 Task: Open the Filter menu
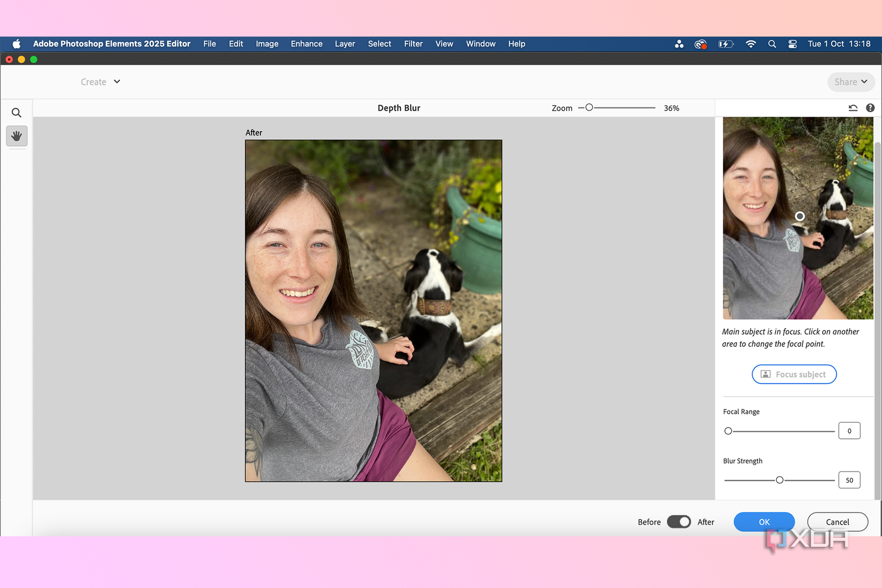tap(413, 44)
